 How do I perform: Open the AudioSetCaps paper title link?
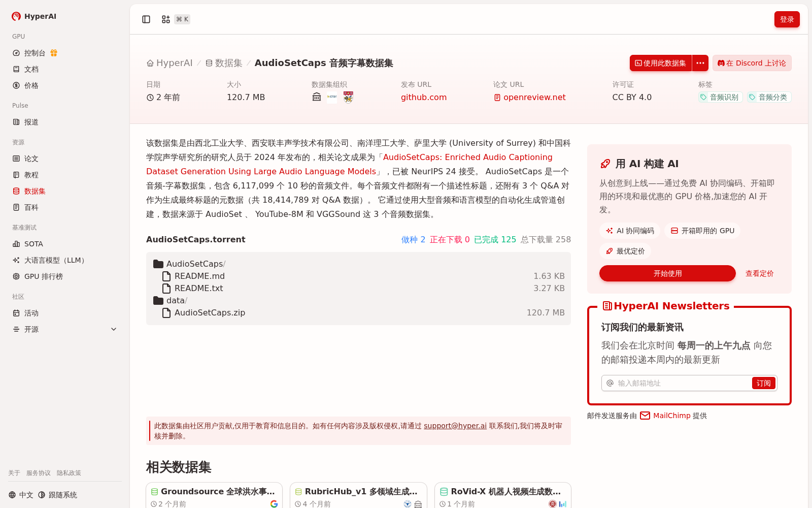coord(349,164)
